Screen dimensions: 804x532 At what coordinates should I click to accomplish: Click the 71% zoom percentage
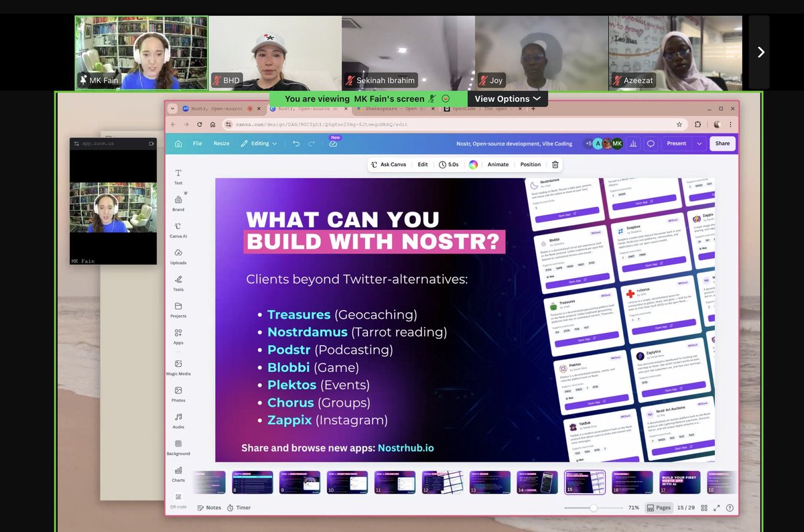pos(633,508)
